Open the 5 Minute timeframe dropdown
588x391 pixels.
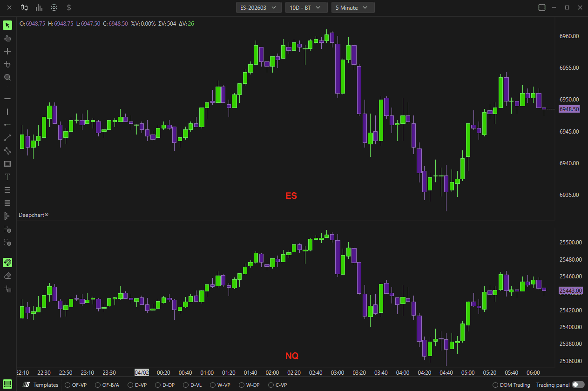pyautogui.click(x=353, y=7)
